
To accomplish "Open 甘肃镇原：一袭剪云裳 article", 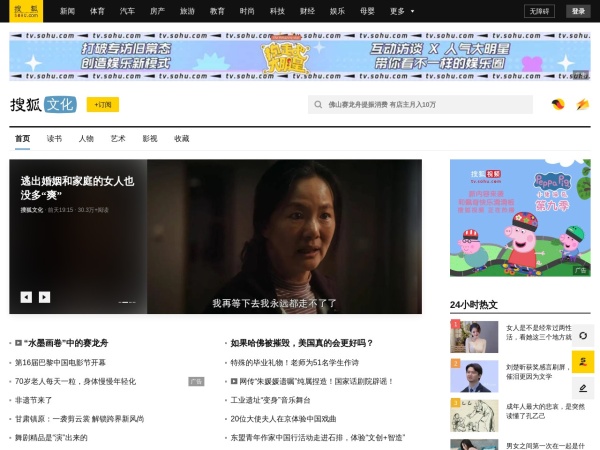I will [80, 419].
